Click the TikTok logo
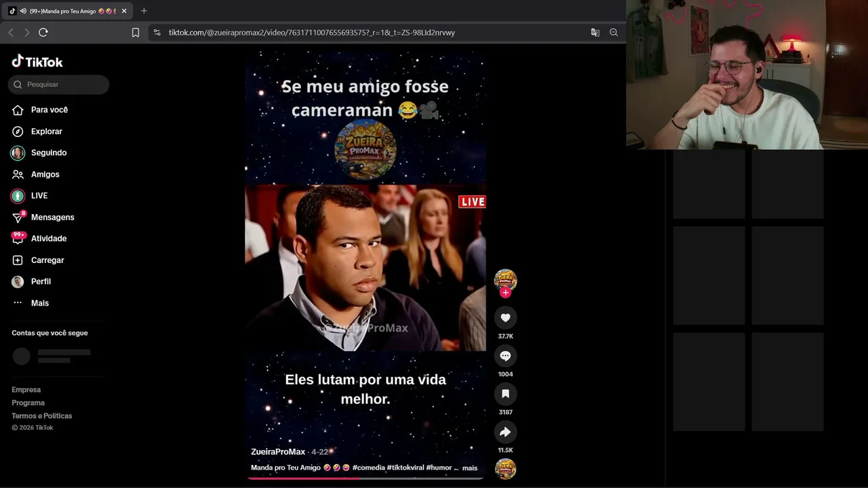Viewport: 868px width, 488px height. [x=37, y=62]
